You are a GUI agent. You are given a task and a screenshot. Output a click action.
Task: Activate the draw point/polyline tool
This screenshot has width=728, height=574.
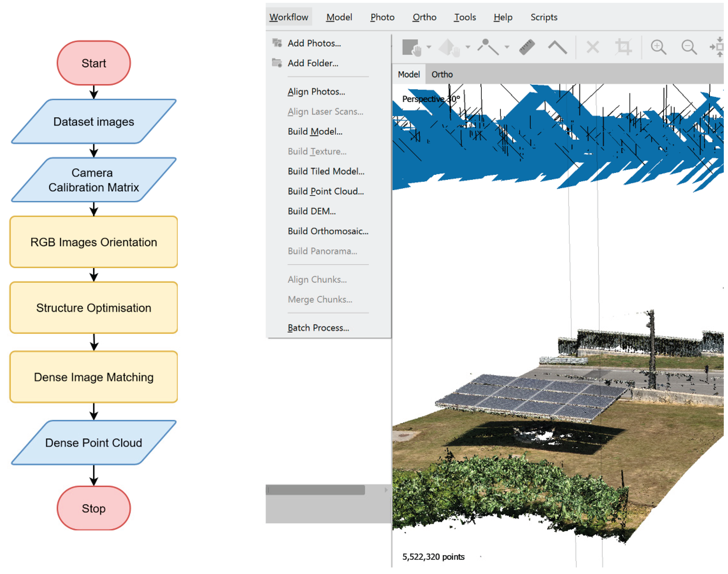coord(488,47)
